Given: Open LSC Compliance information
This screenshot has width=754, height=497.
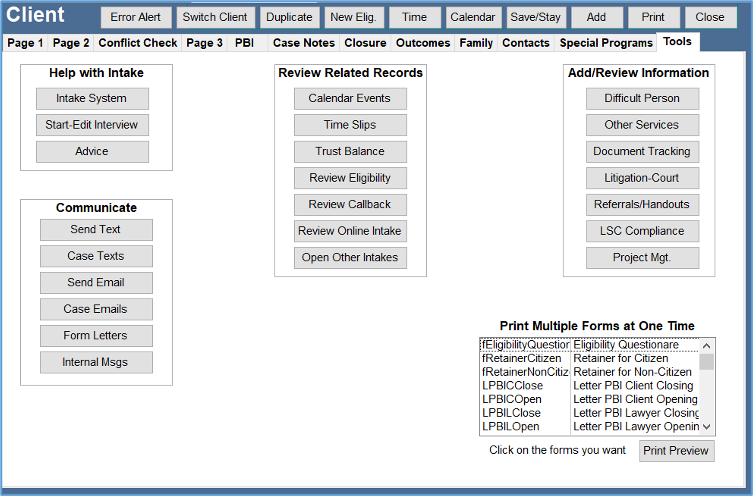Looking at the screenshot, I should point(642,231).
